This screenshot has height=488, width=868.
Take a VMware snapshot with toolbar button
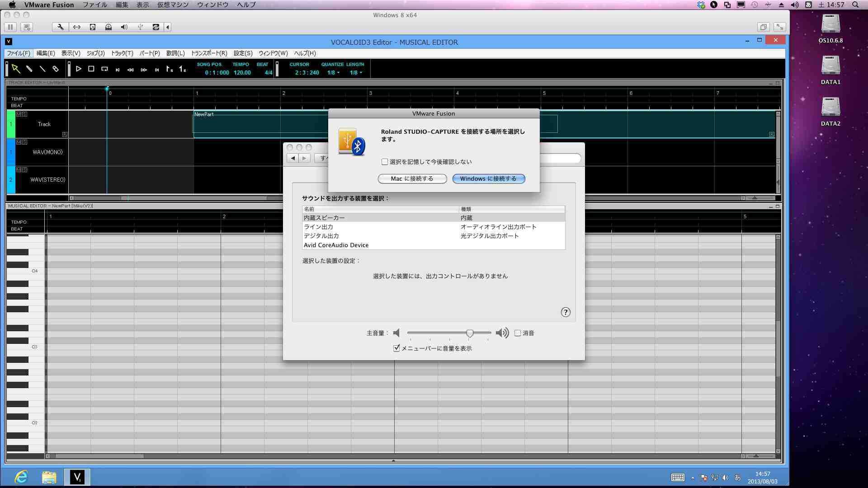click(27, 27)
